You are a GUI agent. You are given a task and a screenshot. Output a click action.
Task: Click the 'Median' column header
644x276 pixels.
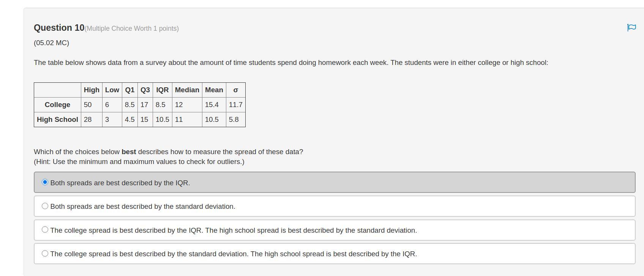pyautogui.click(x=187, y=90)
